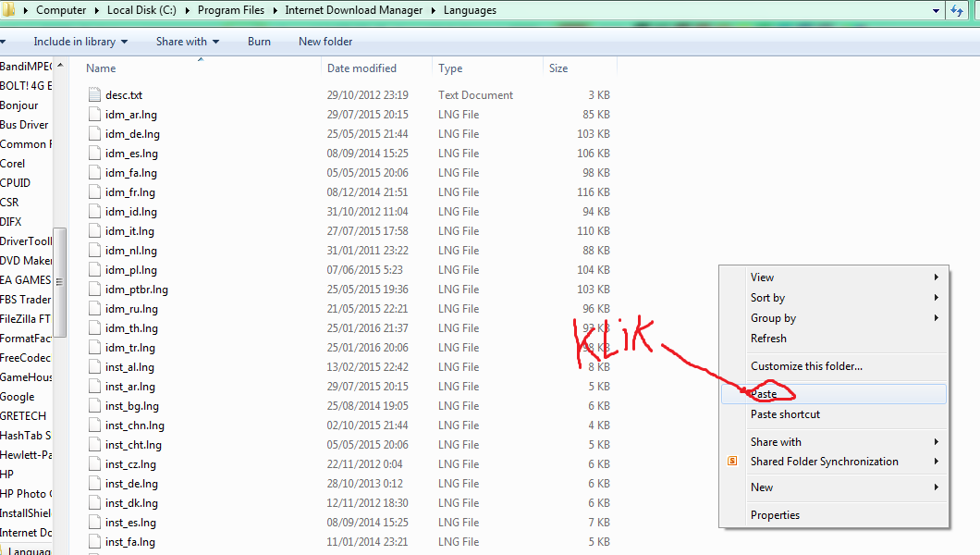Image resolution: width=980 pixels, height=555 pixels.
Task: Expand the New submenu in the context menu
Action: [x=761, y=487]
